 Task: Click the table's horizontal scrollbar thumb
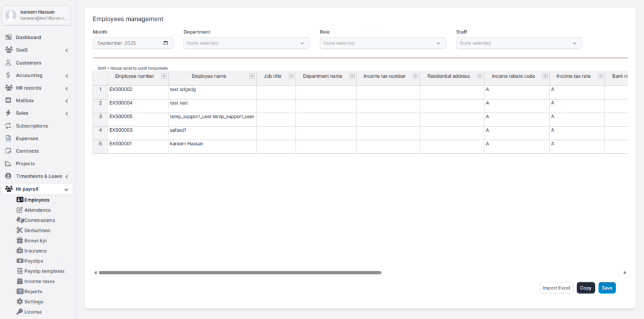240,273
